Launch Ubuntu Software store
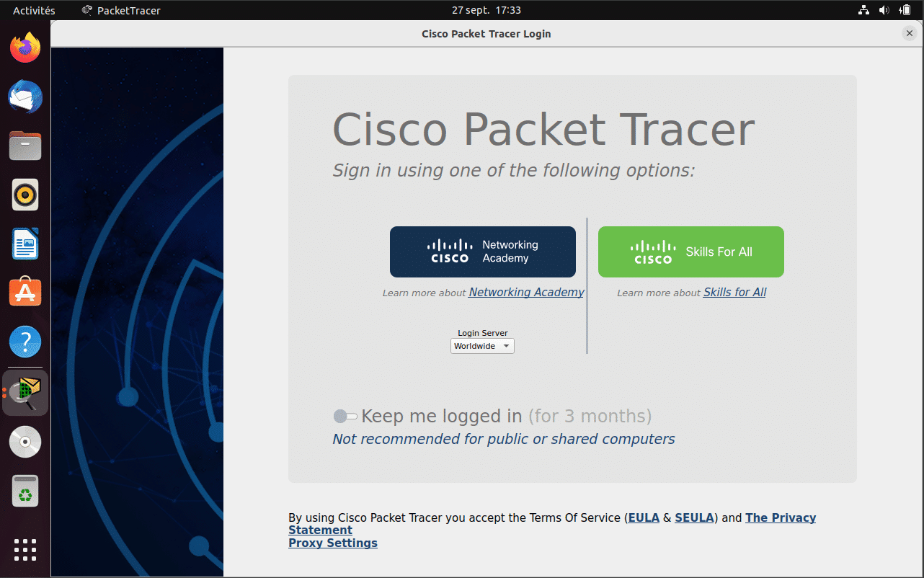 [x=25, y=293]
